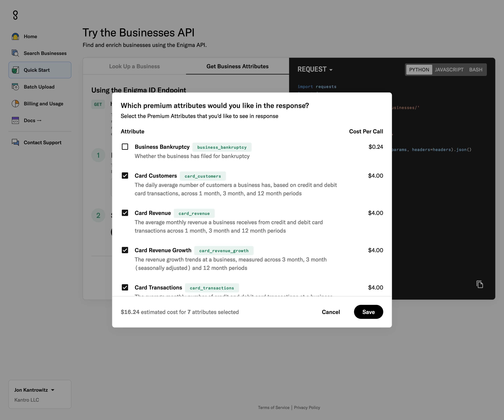Open Home from the sidebar icon
Viewport: 504px width, 420px height.
[x=15, y=36]
